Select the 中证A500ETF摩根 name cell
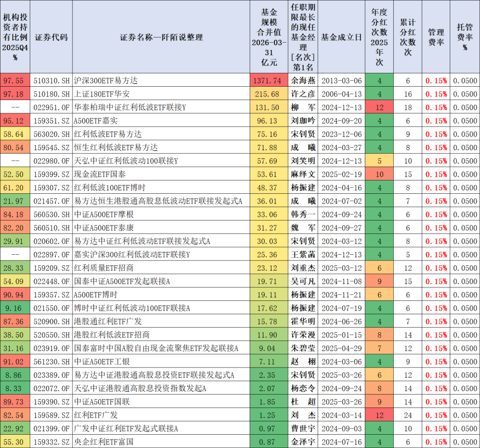Viewport: 480px width, 448px height. tap(161, 214)
